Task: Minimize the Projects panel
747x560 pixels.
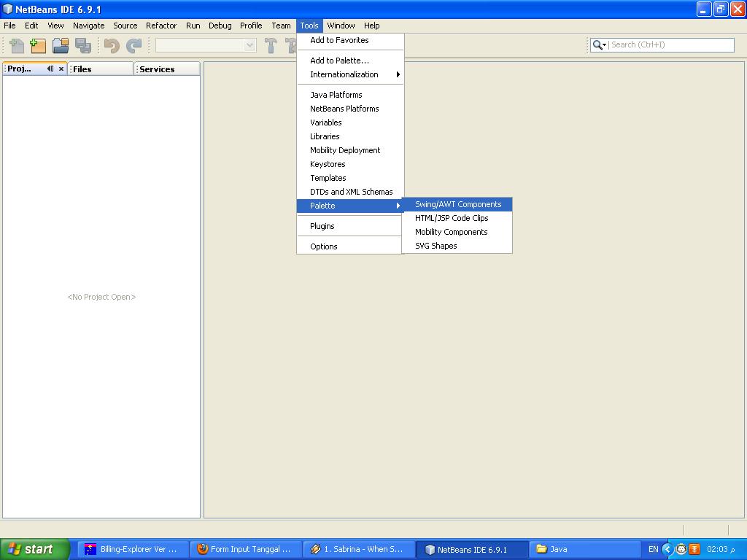Action: coord(50,69)
